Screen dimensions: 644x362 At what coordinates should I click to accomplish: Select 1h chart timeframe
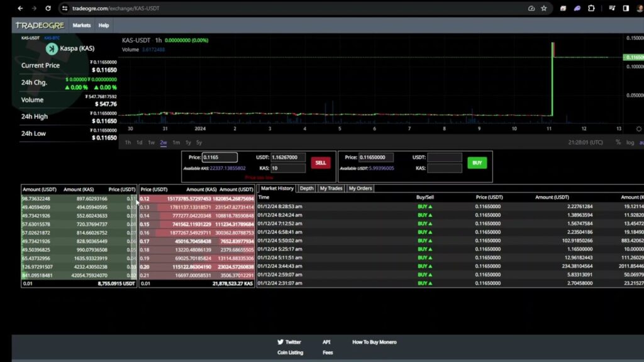coord(128,143)
